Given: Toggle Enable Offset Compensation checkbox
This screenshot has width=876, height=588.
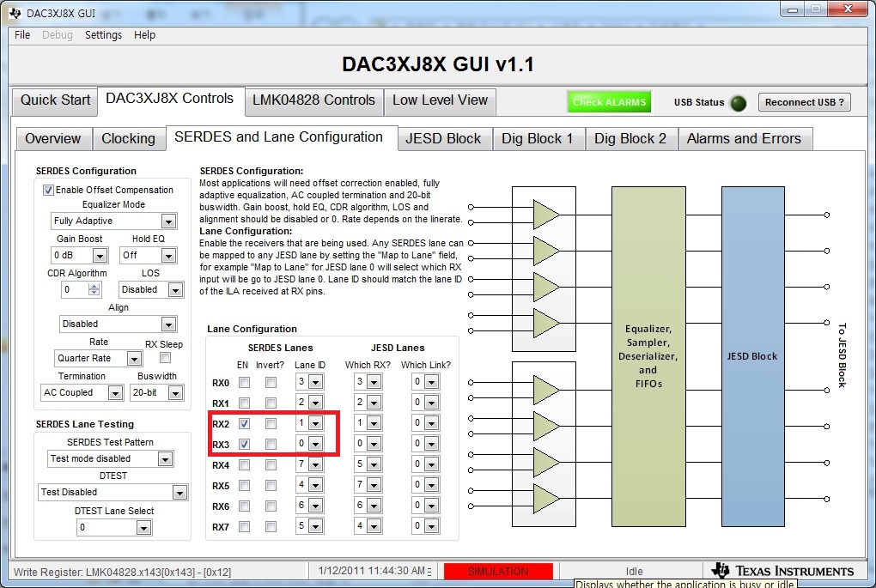Looking at the screenshot, I should 49,191.
